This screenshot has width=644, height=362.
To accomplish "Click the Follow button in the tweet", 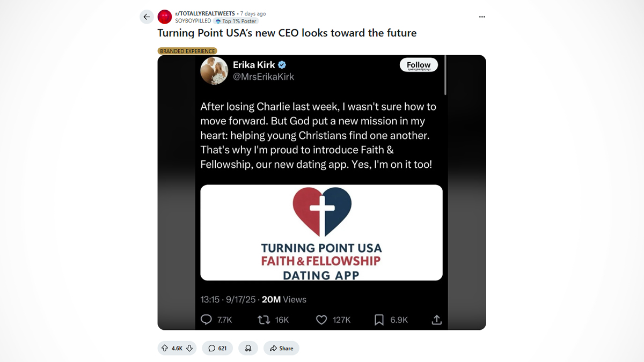I will point(419,65).
